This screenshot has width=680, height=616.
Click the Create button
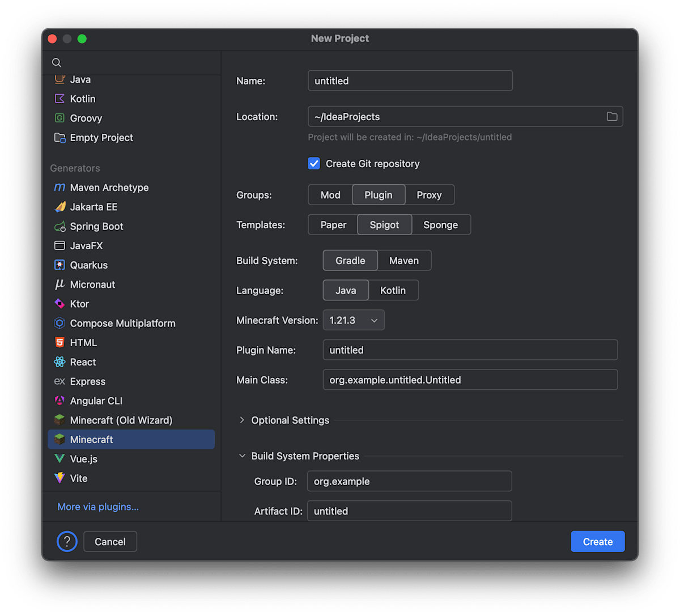598,541
